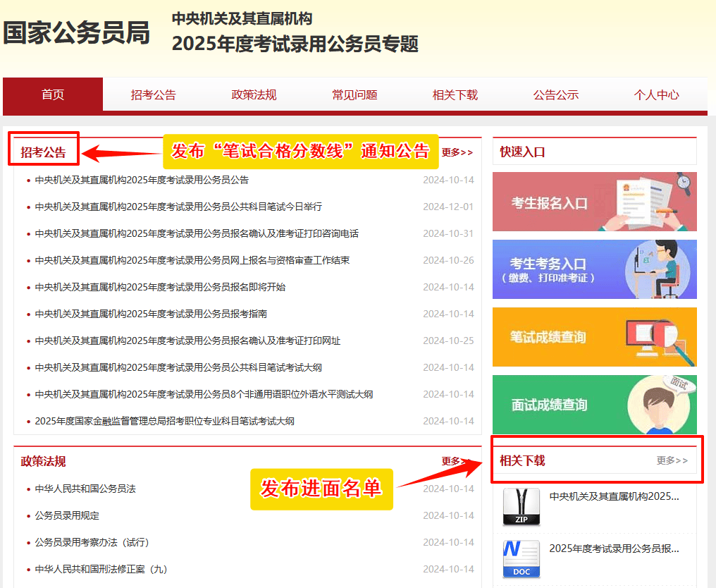The height and width of the screenshot is (588, 716).
Task: Open 8个非通用语职位外语水平测试大纲 link
Action: 204,394
